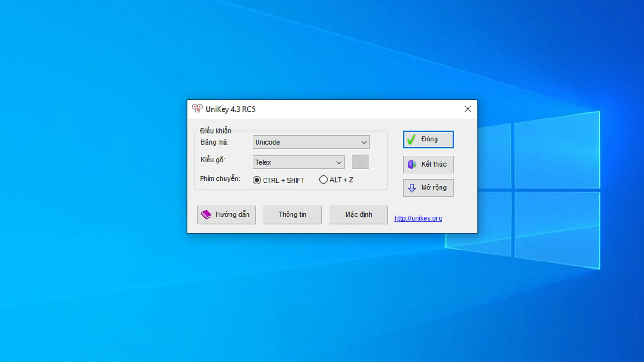Restore defaults with the Mặc định button

[358, 215]
